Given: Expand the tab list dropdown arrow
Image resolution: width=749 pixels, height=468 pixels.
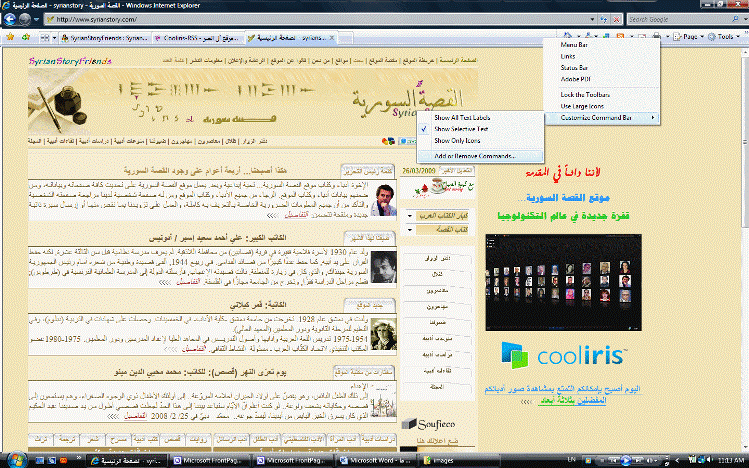Looking at the screenshot, I should point(54,37).
